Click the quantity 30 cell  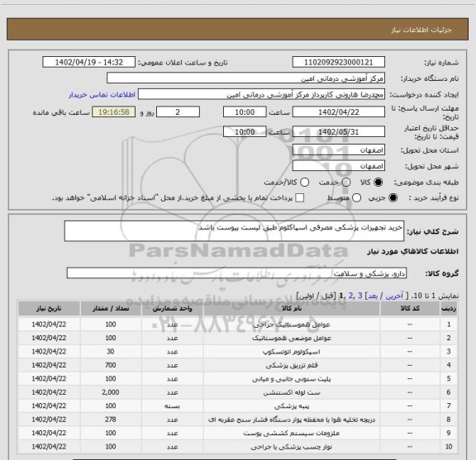pyautogui.click(x=111, y=351)
